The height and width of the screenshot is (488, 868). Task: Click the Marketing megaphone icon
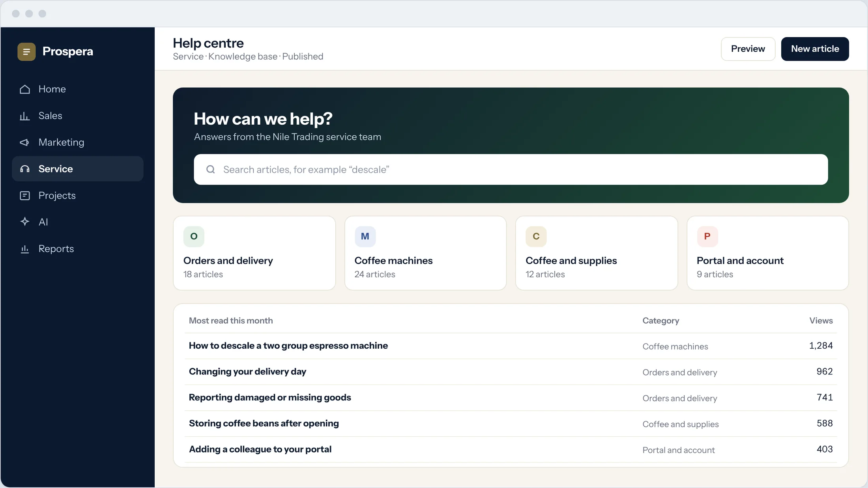[x=25, y=142]
